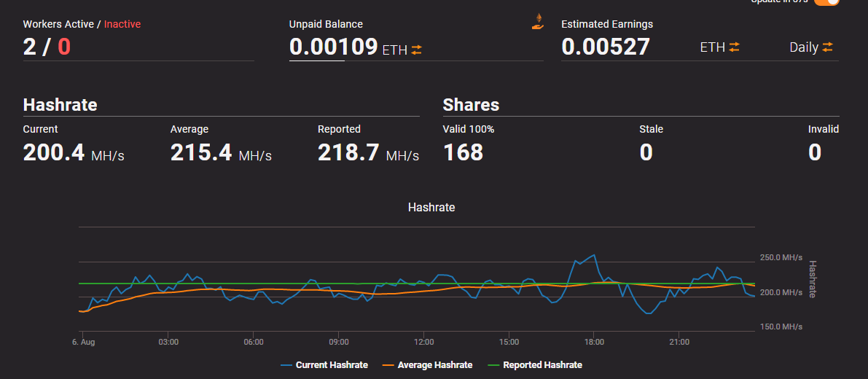
Task: Toggle the Reported Hashrate legend item
Action: coord(535,365)
